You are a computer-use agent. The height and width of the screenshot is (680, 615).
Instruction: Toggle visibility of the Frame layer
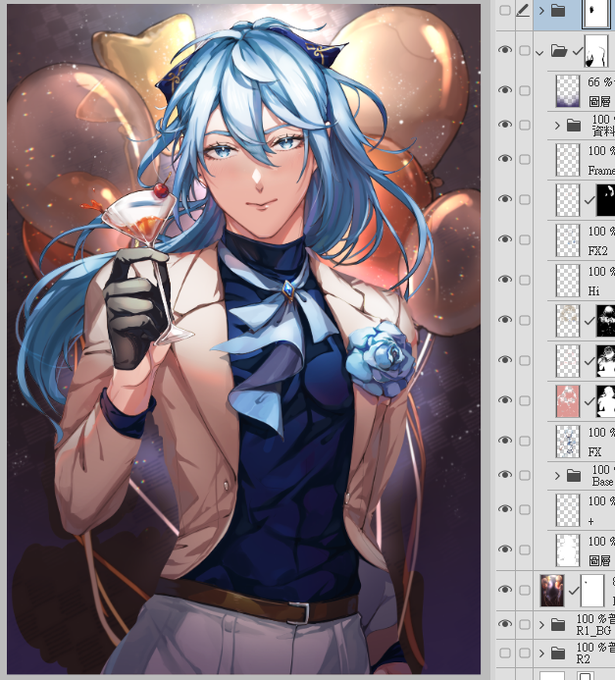click(505, 159)
